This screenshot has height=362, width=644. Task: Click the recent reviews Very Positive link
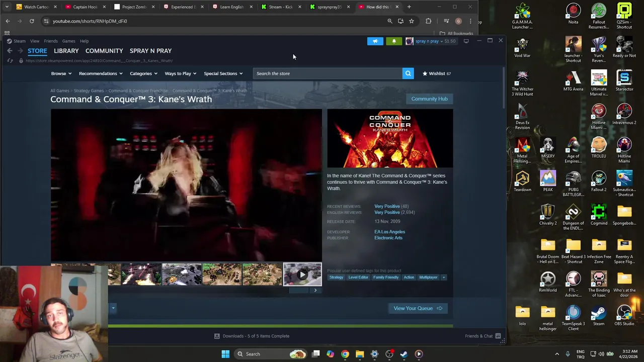tap(387, 206)
